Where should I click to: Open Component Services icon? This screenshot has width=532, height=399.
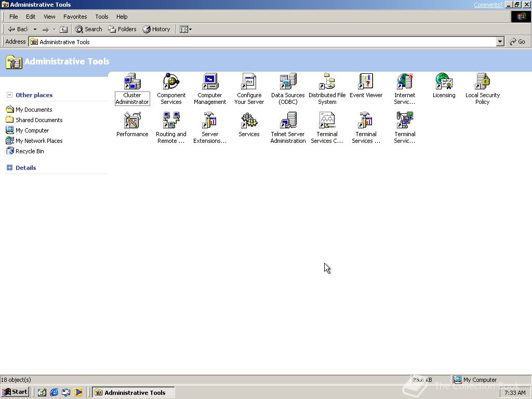coord(171,89)
